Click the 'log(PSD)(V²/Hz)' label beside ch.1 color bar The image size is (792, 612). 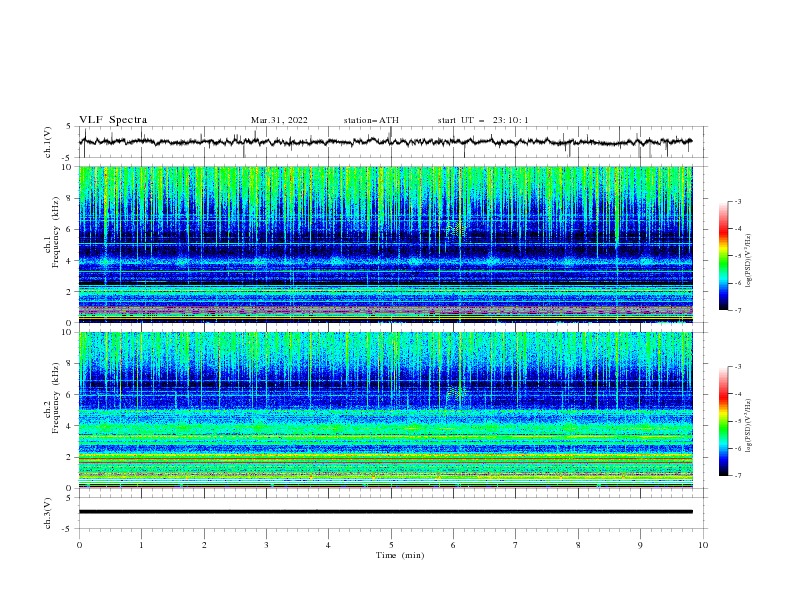(x=748, y=260)
